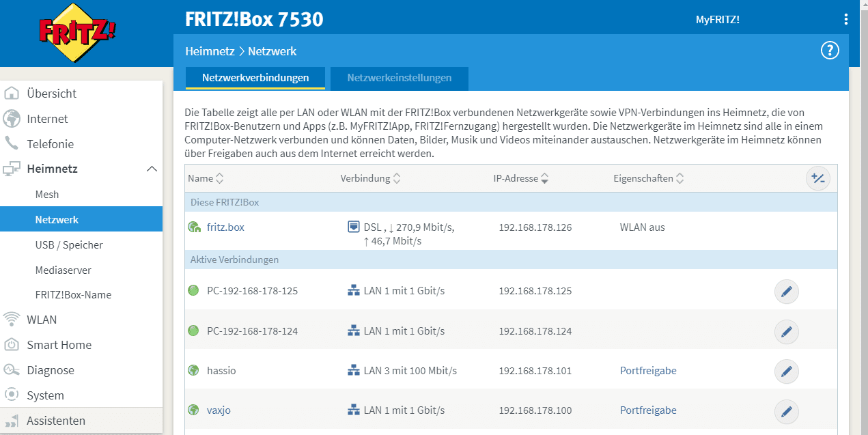Open WLAN menu label in sidebar

pyautogui.click(x=42, y=320)
